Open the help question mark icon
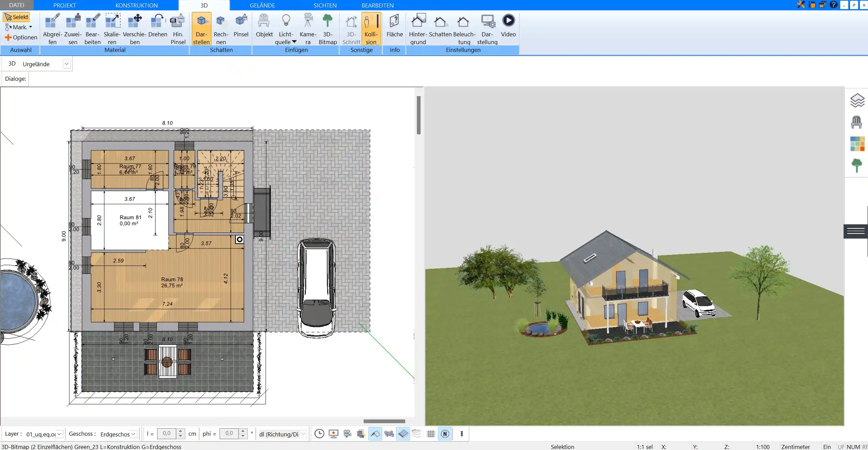 click(833, 5)
